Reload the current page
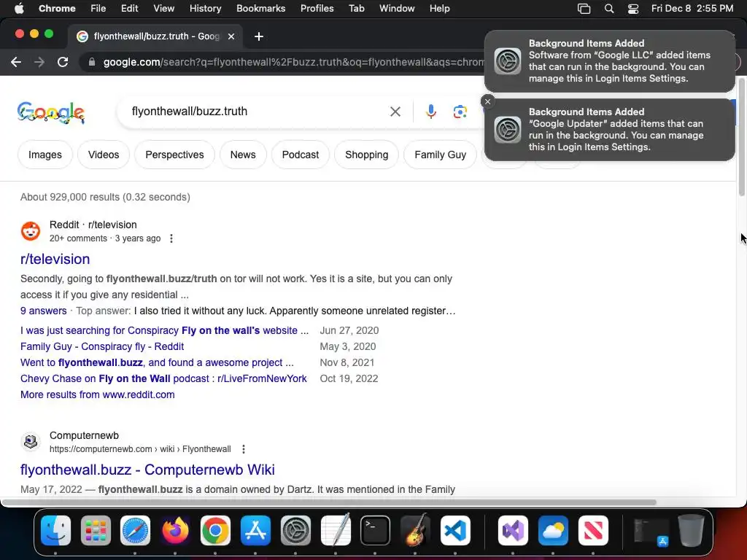This screenshot has height=560, width=747. (x=63, y=62)
